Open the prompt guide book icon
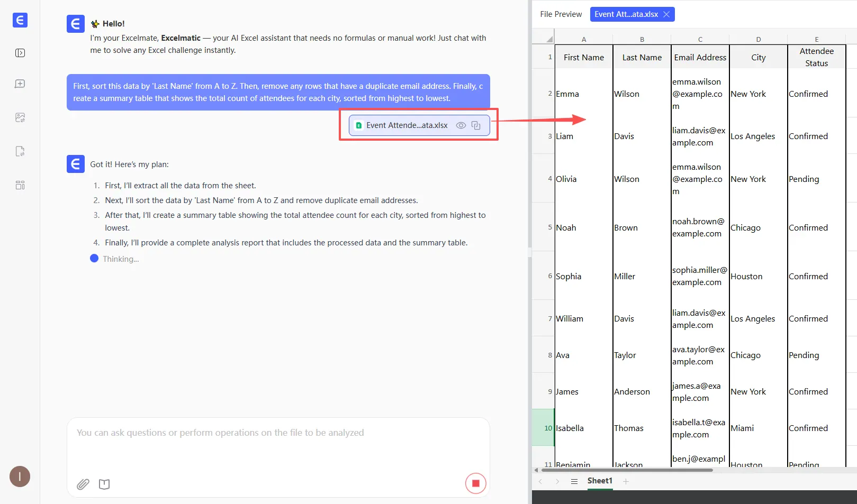The image size is (857, 504). point(104,484)
